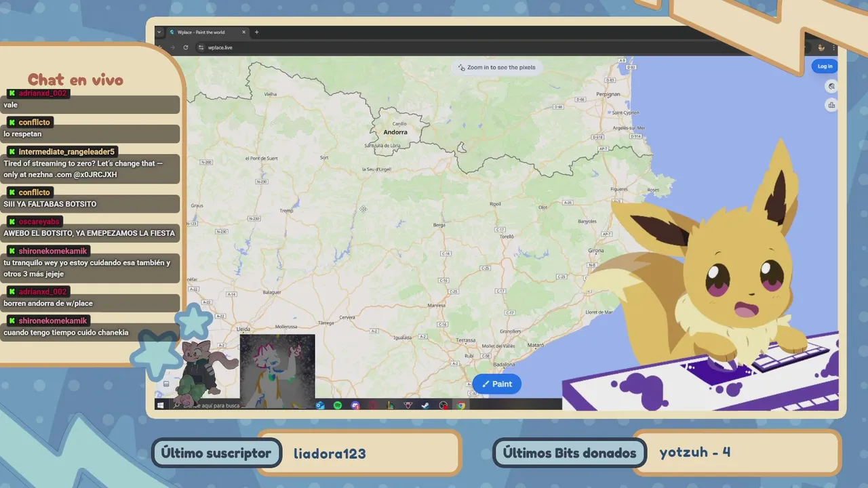The image size is (868, 488).
Task: Open Spotify from the taskbar
Action: coord(338,405)
